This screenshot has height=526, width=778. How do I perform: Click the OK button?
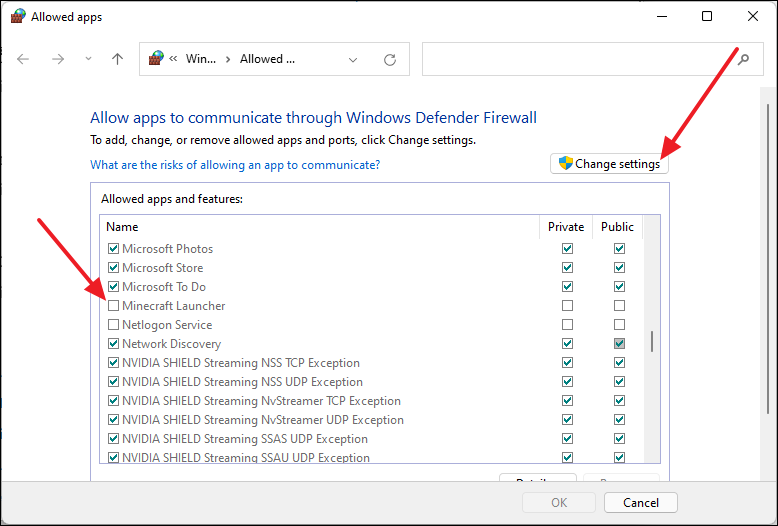[559, 503]
